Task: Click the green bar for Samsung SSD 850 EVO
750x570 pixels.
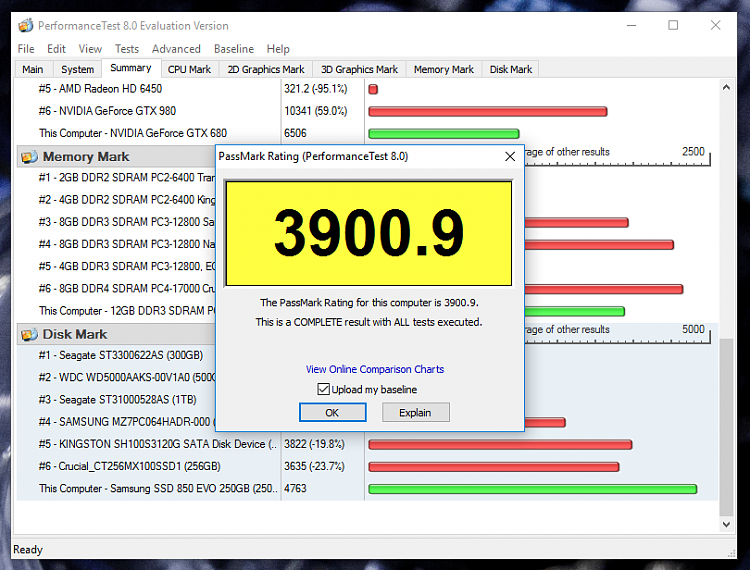Action: click(x=533, y=489)
